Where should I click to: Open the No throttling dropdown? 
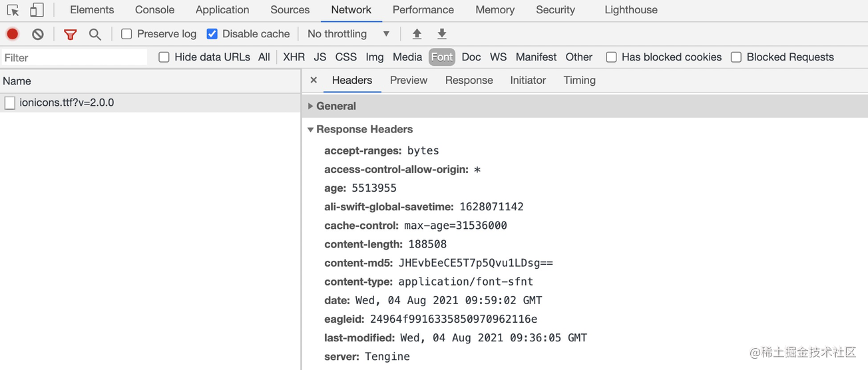tap(348, 34)
